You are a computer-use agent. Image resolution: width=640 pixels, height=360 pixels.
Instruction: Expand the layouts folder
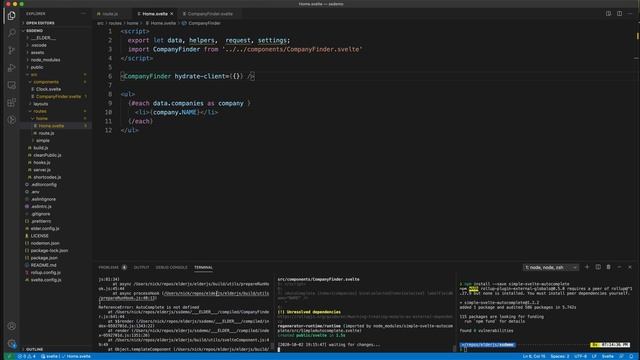(x=40, y=104)
